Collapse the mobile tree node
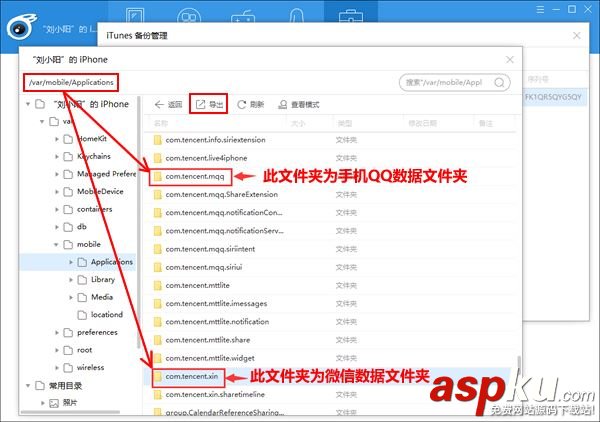 (x=56, y=244)
